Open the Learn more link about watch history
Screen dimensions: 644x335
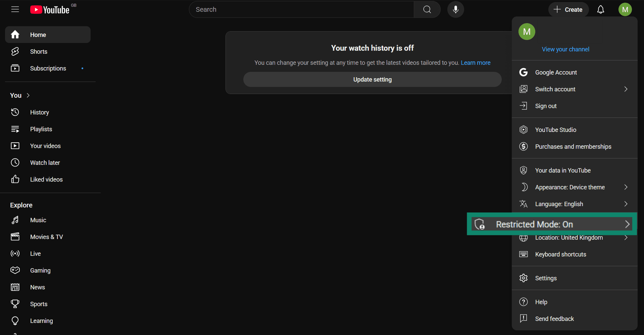point(475,62)
